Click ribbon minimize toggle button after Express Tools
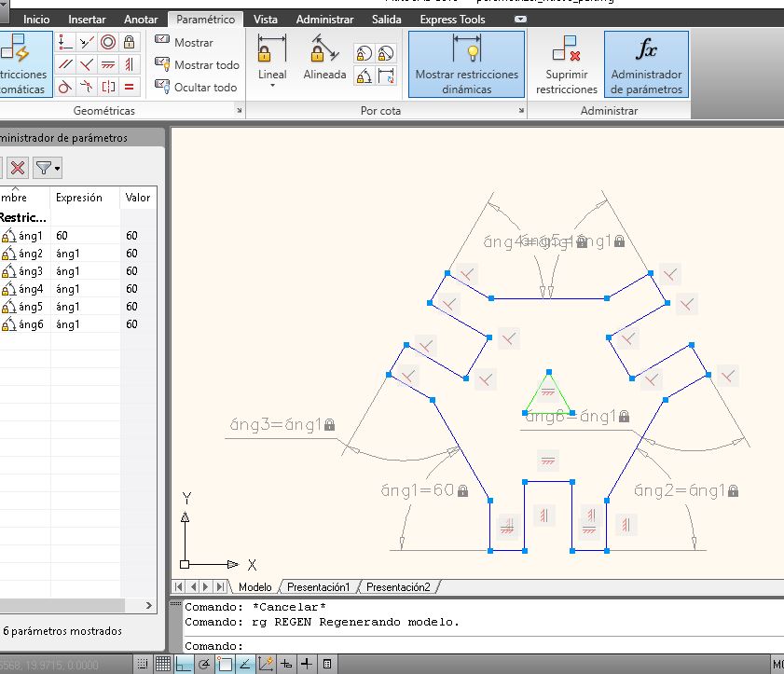Viewport: 784px width, 674px height. coord(520,20)
